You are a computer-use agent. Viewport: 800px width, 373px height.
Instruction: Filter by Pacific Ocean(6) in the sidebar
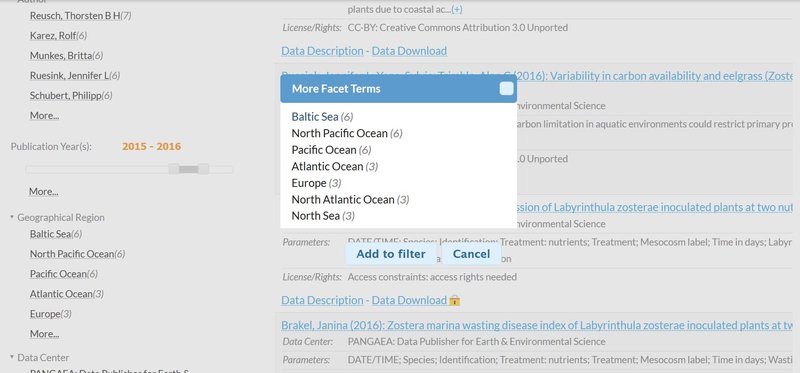[64, 274]
